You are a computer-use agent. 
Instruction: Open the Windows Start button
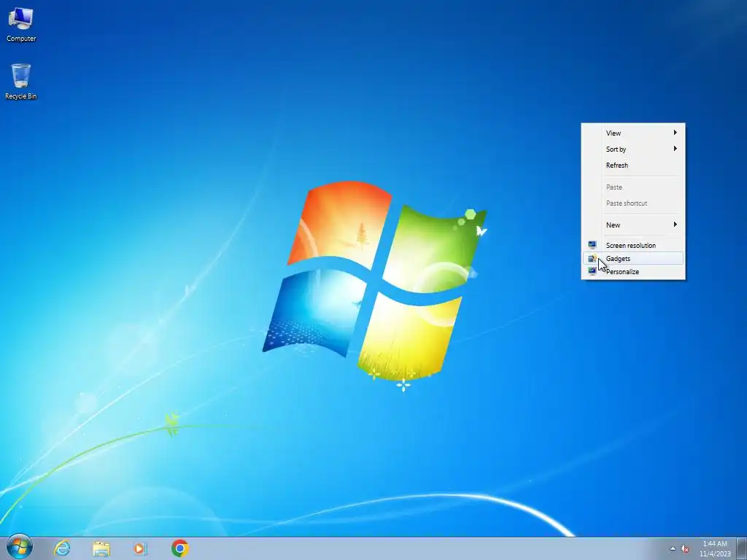coord(20,548)
